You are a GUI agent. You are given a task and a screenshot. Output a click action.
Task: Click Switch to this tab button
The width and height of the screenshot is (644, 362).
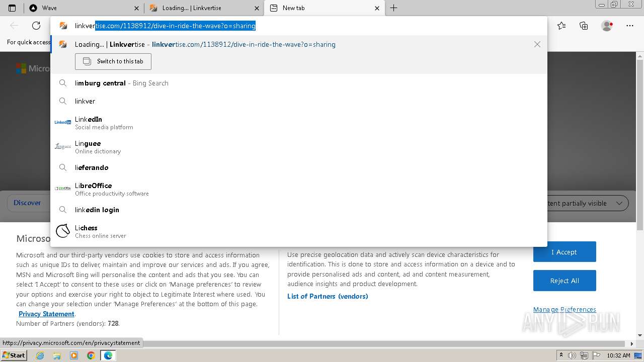pos(113,61)
